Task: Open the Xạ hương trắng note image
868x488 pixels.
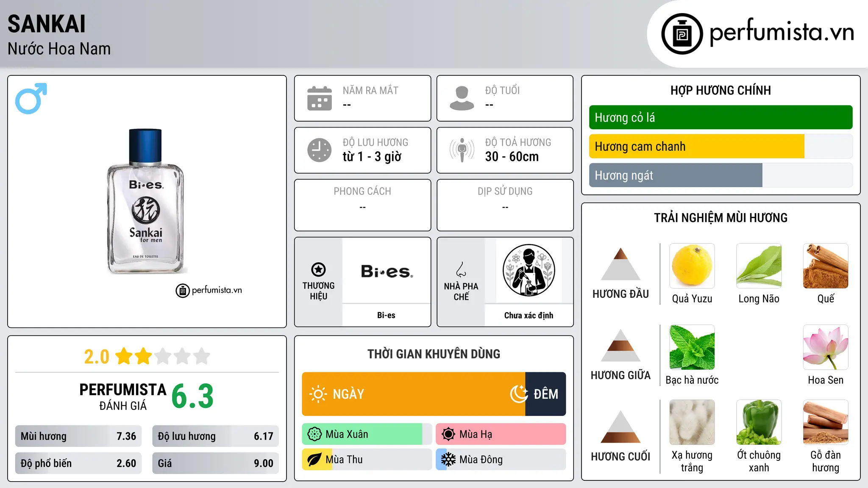Action: tap(692, 422)
